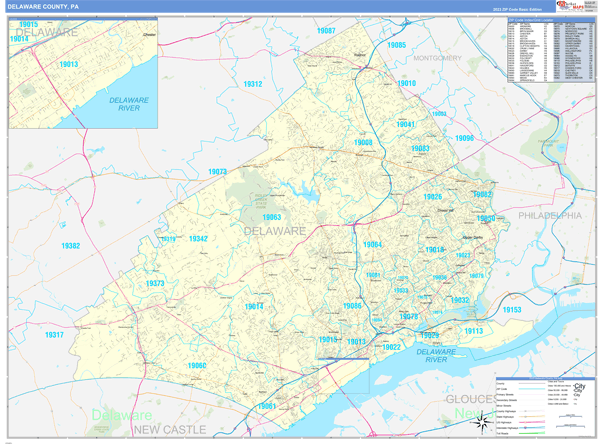
Task: Select ZIP code label 19026
Action: point(433,197)
